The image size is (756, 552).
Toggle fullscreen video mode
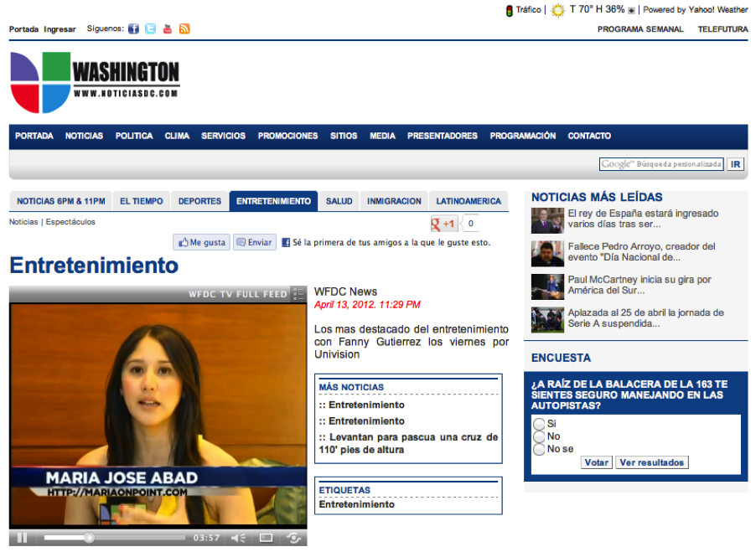pos(267,538)
